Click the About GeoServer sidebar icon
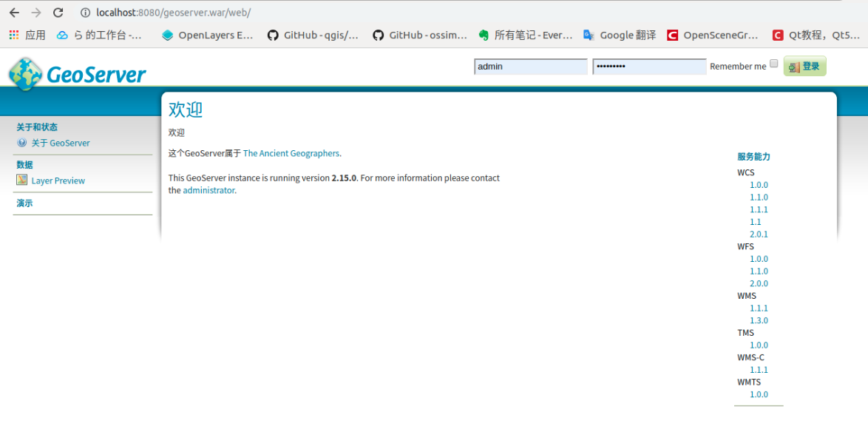868x435 pixels. 22,143
